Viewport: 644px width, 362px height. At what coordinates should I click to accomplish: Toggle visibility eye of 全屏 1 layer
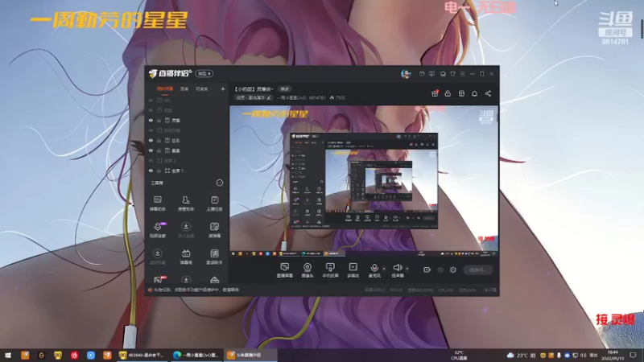pyautogui.click(x=151, y=171)
